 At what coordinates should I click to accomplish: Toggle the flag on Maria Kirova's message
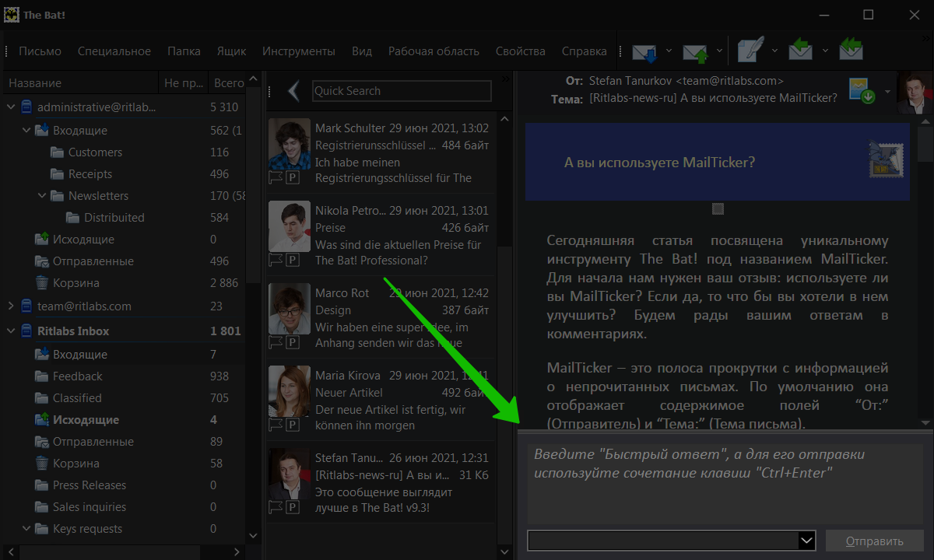[276, 425]
